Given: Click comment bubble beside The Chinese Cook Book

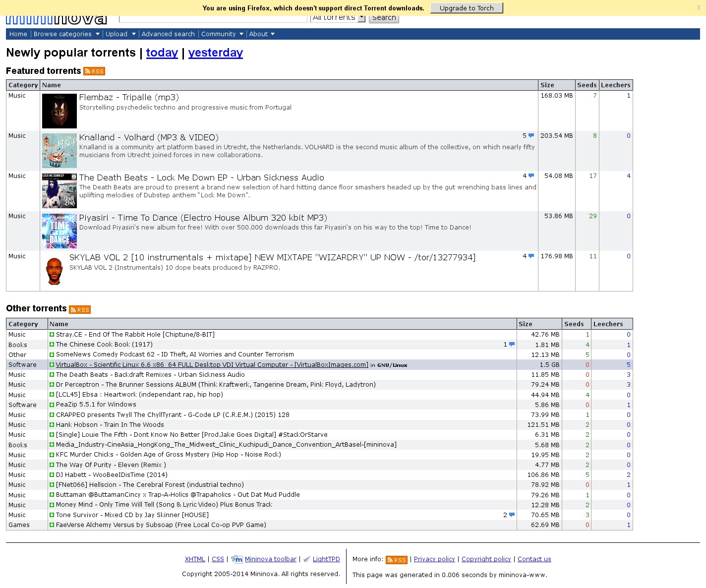Looking at the screenshot, I should (512, 345).
